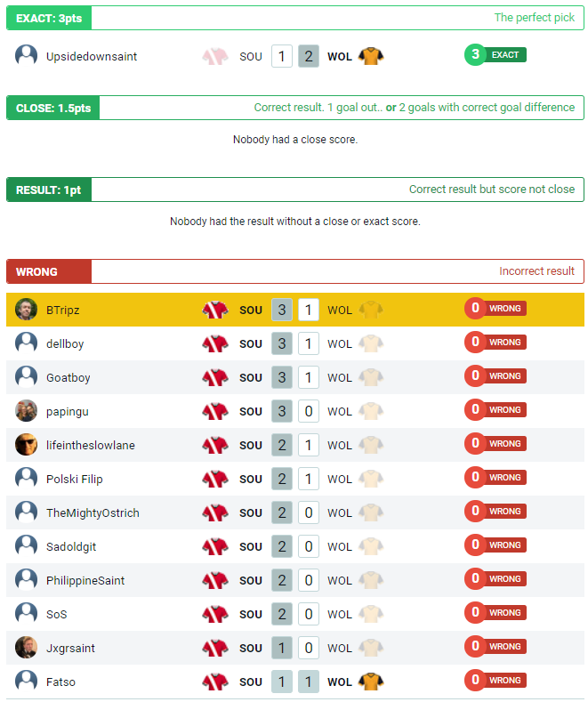Open the Goatboy username link
Screen dimensions: 588x702
point(68,377)
